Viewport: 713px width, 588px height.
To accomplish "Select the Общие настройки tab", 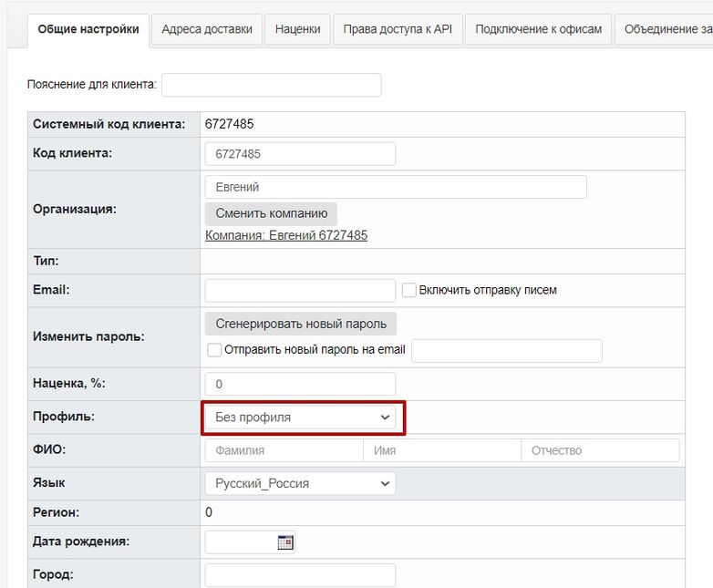I will [88, 29].
